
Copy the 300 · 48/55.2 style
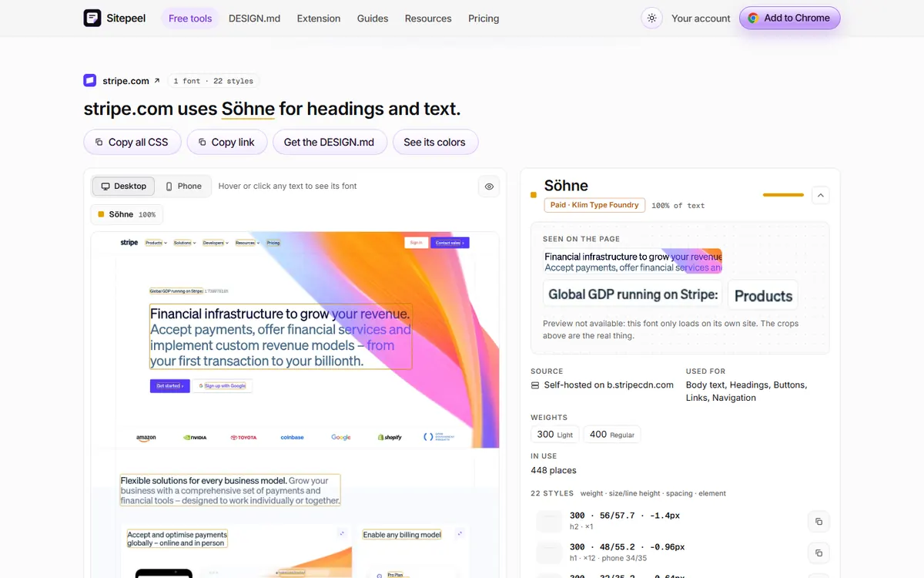tap(819, 553)
